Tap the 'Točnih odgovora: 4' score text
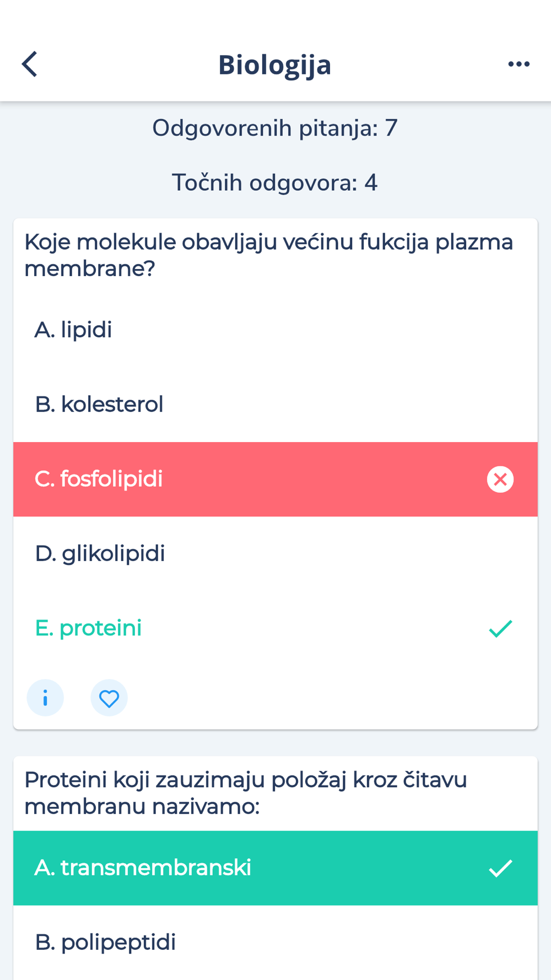 click(275, 182)
